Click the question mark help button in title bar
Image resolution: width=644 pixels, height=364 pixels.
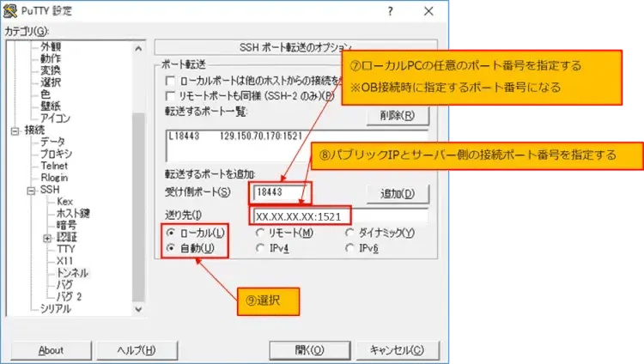coord(391,11)
